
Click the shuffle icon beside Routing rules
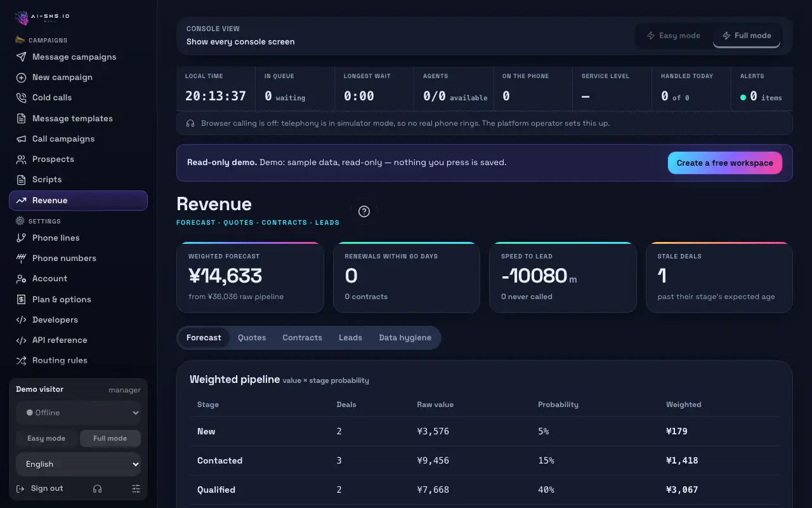[22, 361]
